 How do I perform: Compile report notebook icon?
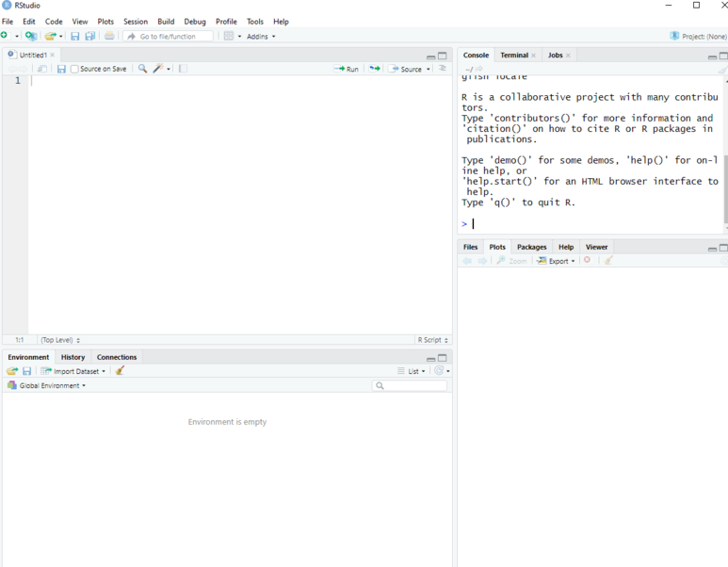pos(184,69)
